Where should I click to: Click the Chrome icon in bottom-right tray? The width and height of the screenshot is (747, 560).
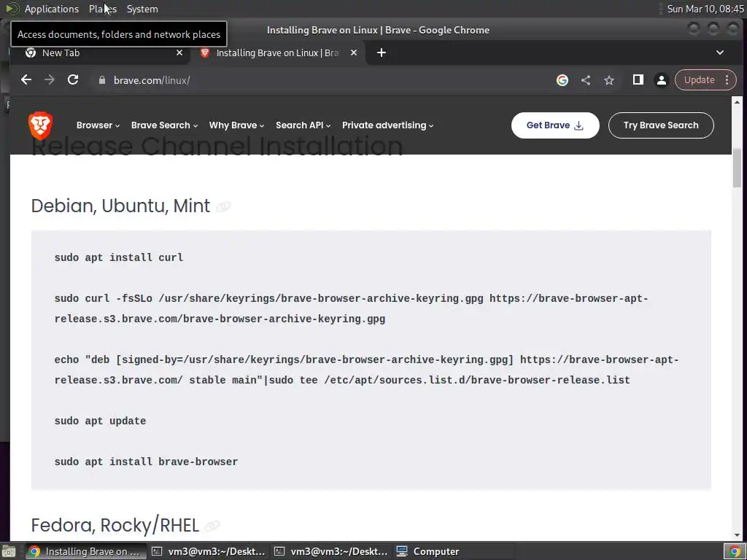735,551
